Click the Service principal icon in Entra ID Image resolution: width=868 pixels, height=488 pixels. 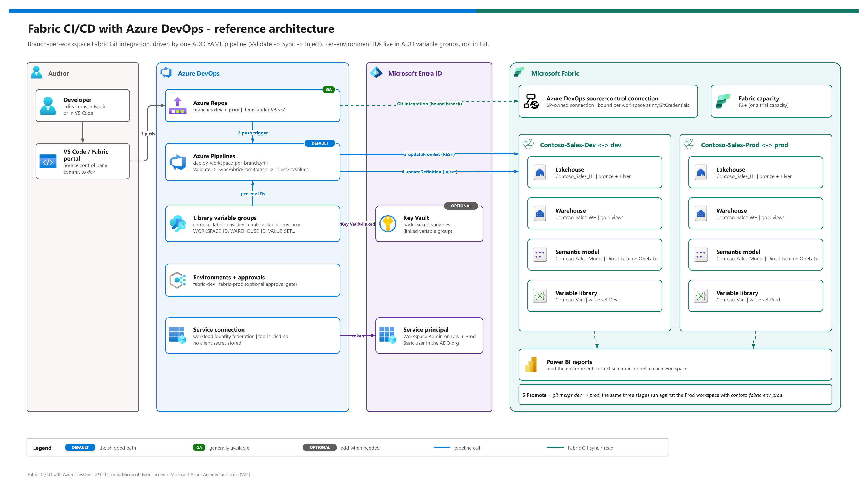pos(387,336)
